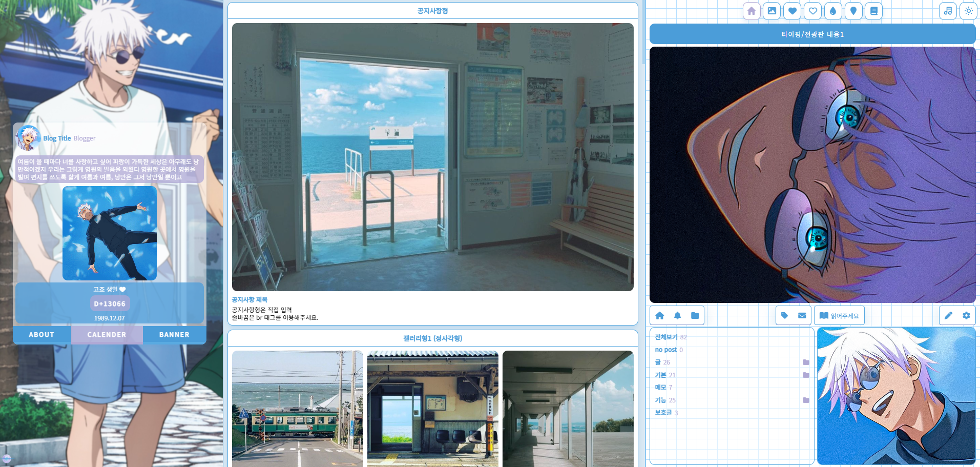Open the green train crossing gallery thumbnail
Screen dimensions: 980x467
point(298,409)
